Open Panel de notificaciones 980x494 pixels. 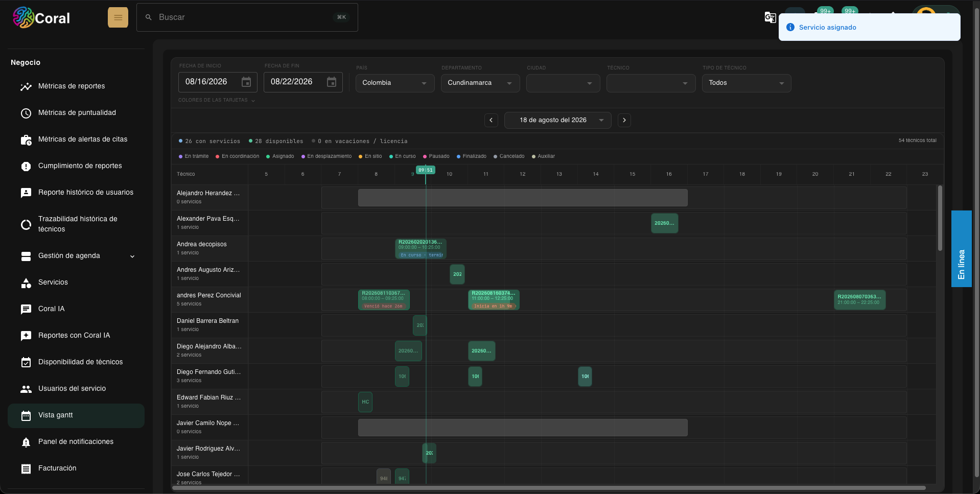pos(76,442)
